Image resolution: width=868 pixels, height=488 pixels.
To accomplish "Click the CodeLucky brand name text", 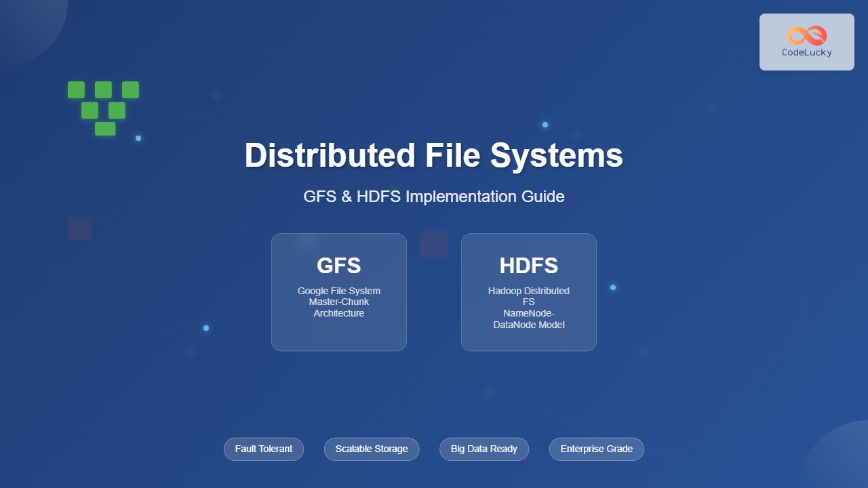I will tap(806, 52).
